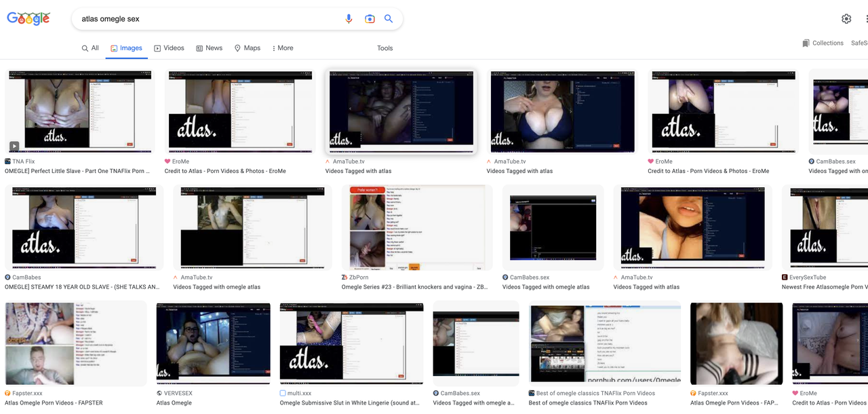
Task: Open the Tools options
Action: point(385,48)
